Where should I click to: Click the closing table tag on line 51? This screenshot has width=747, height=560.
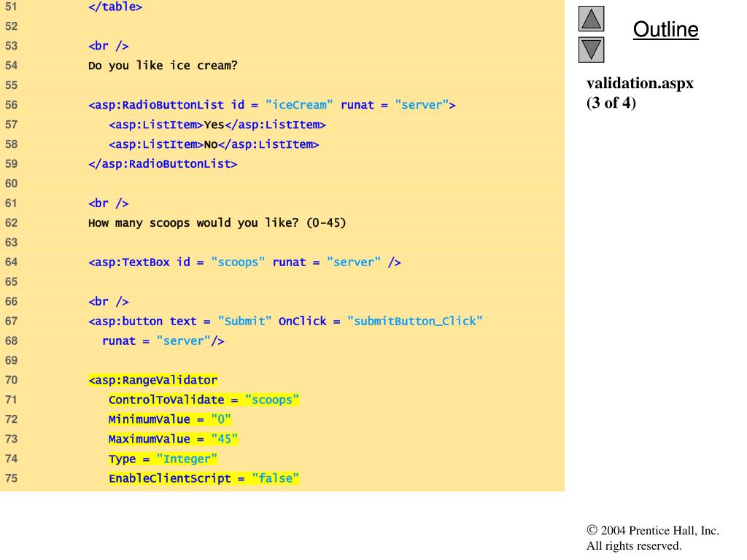(x=115, y=7)
